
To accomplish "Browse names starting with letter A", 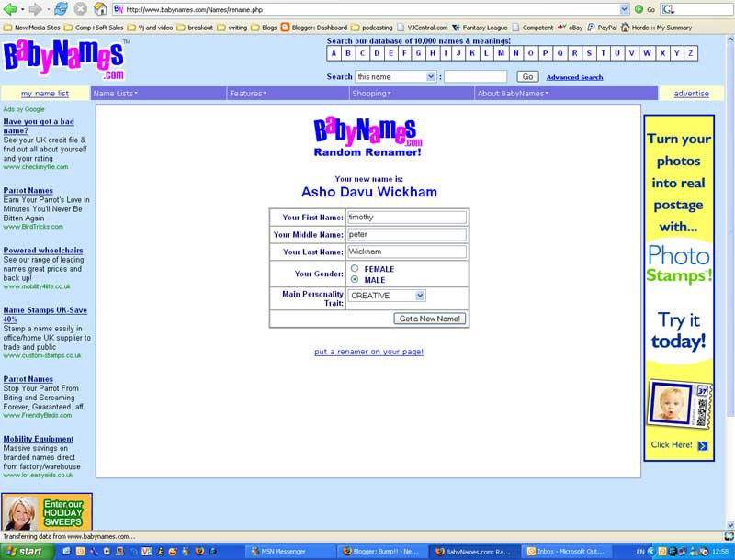I will point(334,53).
